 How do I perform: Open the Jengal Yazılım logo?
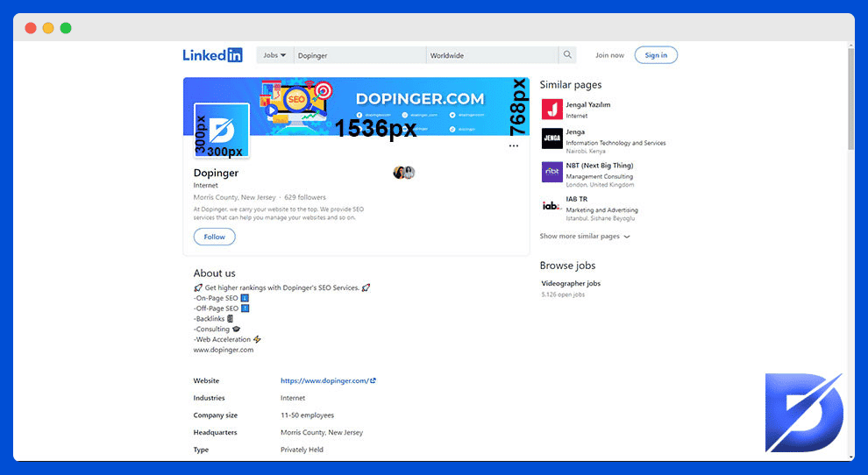(551, 109)
